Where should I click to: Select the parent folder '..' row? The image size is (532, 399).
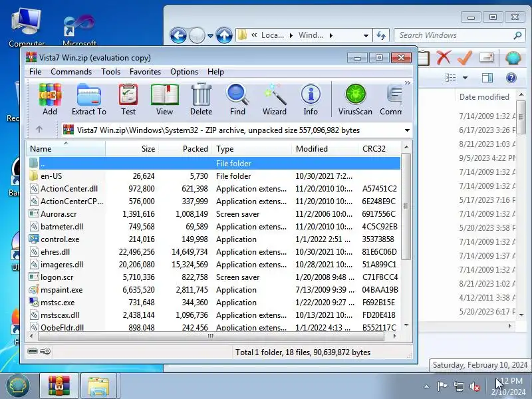click(x=214, y=163)
